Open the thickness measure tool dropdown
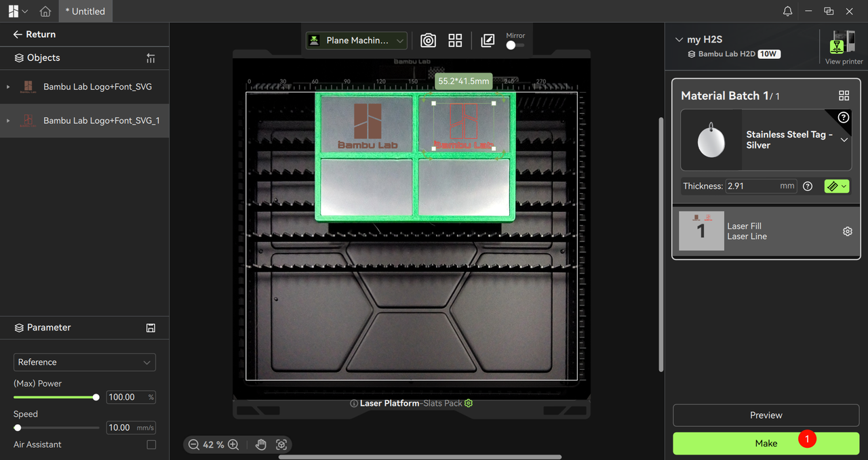This screenshot has height=460, width=868. coord(837,186)
